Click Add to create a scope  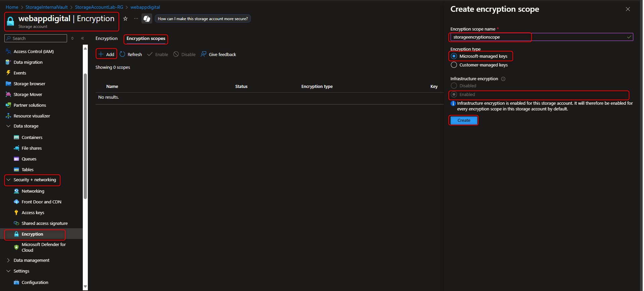pyautogui.click(x=107, y=54)
